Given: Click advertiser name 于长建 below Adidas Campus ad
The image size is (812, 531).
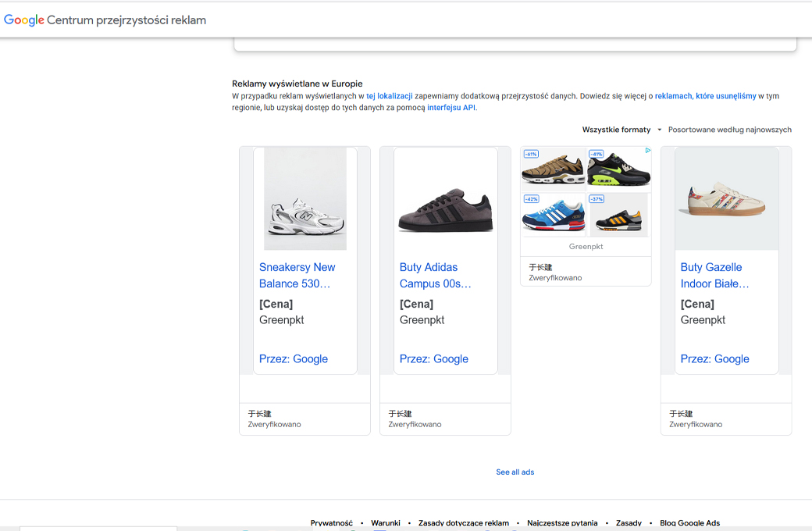Looking at the screenshot, I should (x=400, y=413).
